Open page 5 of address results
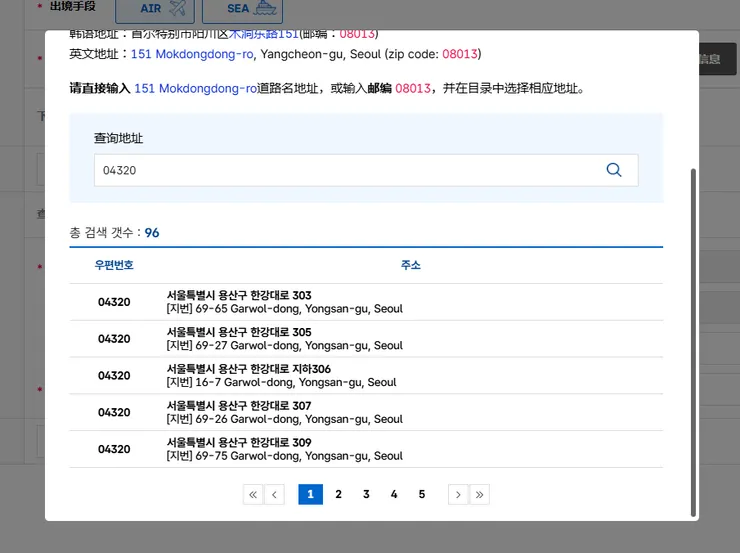Image resolution: width=740 pixels, height=553 pixels. click(422, 494)
